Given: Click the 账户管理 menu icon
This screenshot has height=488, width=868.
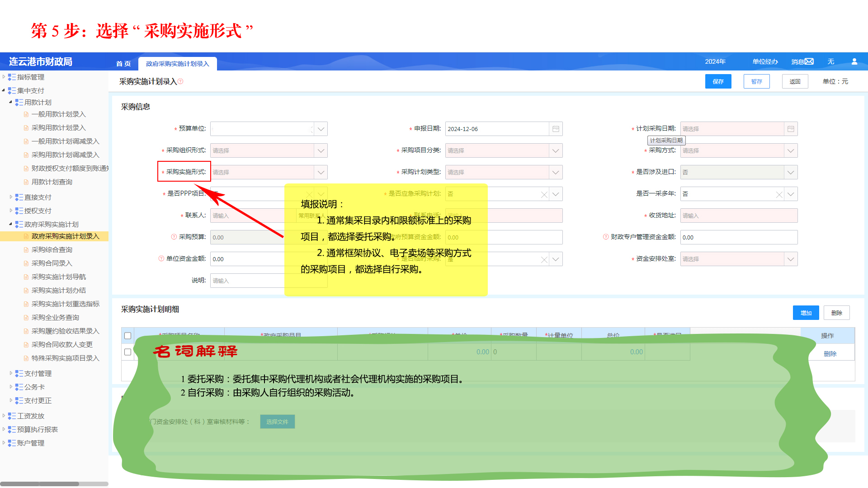Looking at the screenshot, I should [x=12, y=443].
